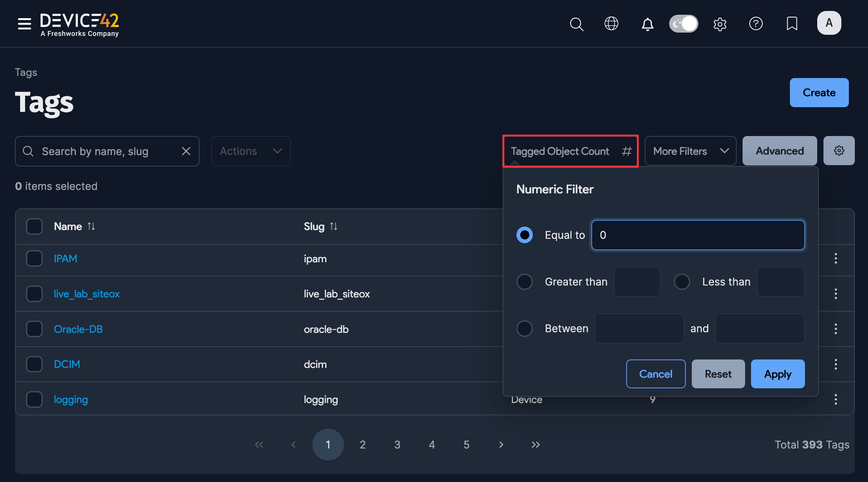Open the help question mark icon
The image size is (868, 482).
pos(756,24)
